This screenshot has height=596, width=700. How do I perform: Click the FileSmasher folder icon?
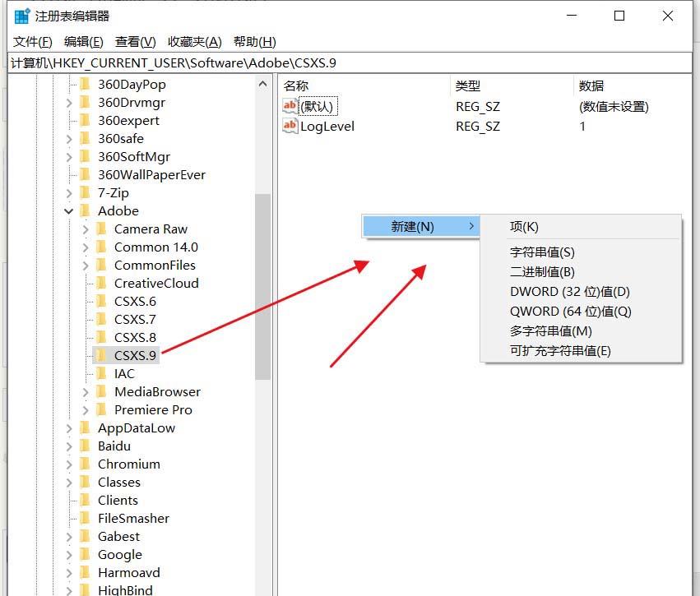click(x=85, y=519)
